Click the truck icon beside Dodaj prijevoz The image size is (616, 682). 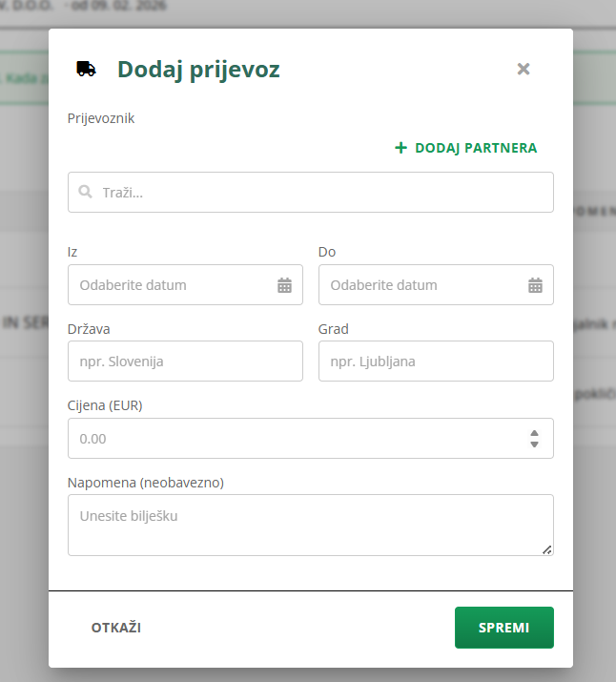(86, 69)
